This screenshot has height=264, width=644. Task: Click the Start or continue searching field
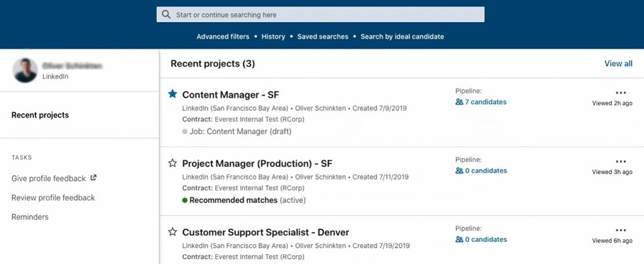pos(321,14)
